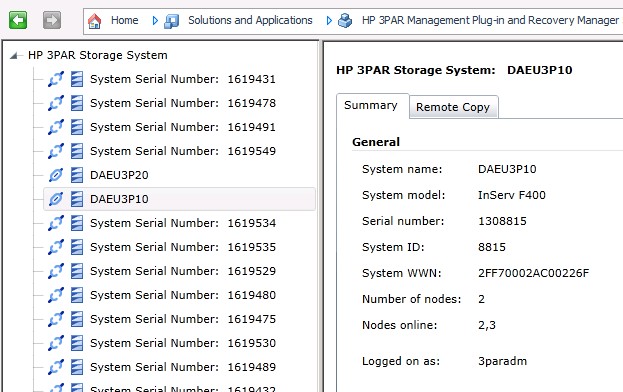Image resolution: width=623 pixels, height=392 pixels.
Task: Open Solutions and Applications breadcrumb
Action: pos(250,20)
